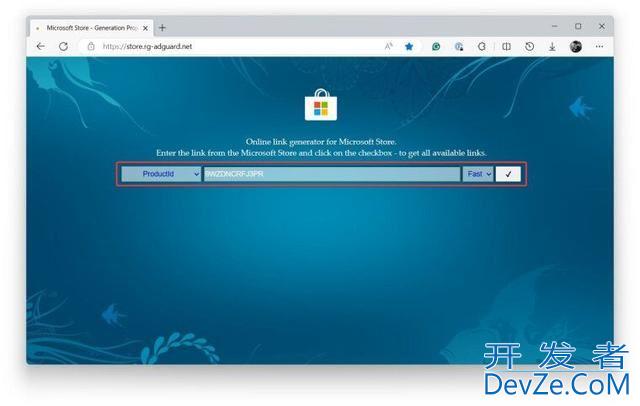The width and height of the screenshot is (640, 406).
Task: Minimize the browser window
Action: 555,26
